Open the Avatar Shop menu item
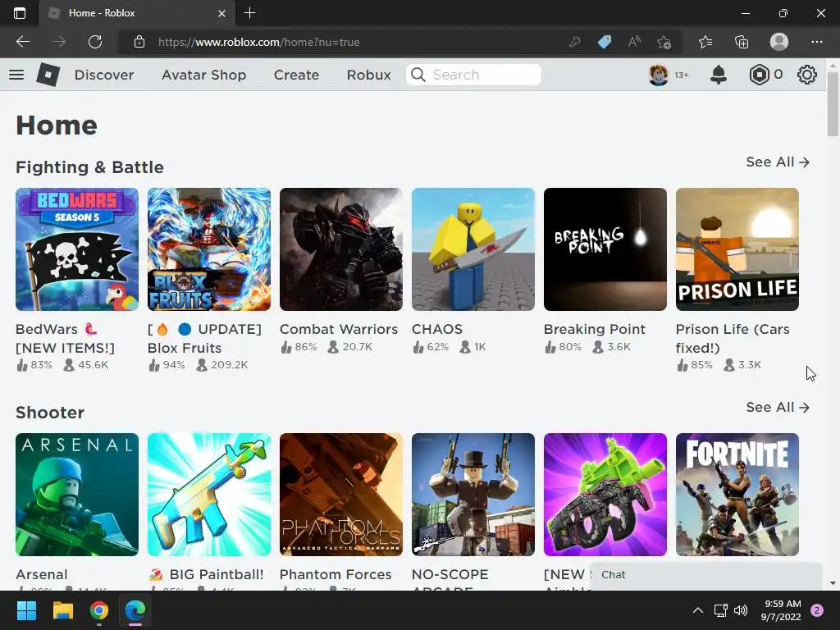 tap(203, 75)
